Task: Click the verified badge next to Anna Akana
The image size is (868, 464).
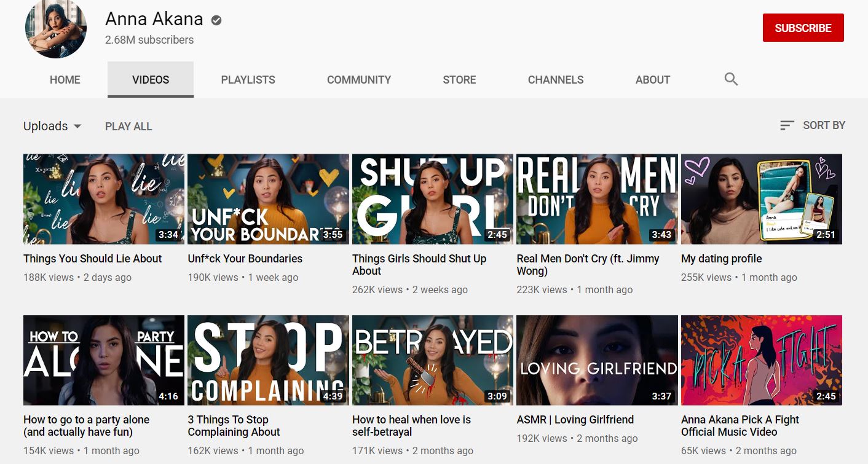Action: 216,20
